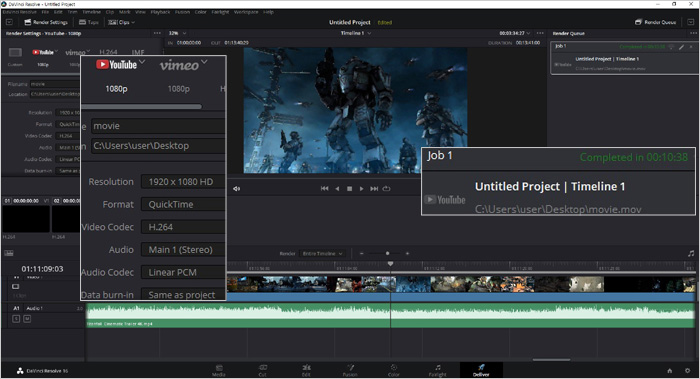Switch to the Cut page
This screenshot has width=700, height=379.
tap(262, 370)
